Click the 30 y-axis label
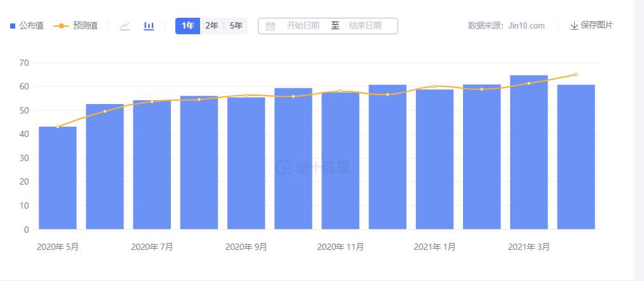Viewport: 644px width, 281px height. [24, 158]
